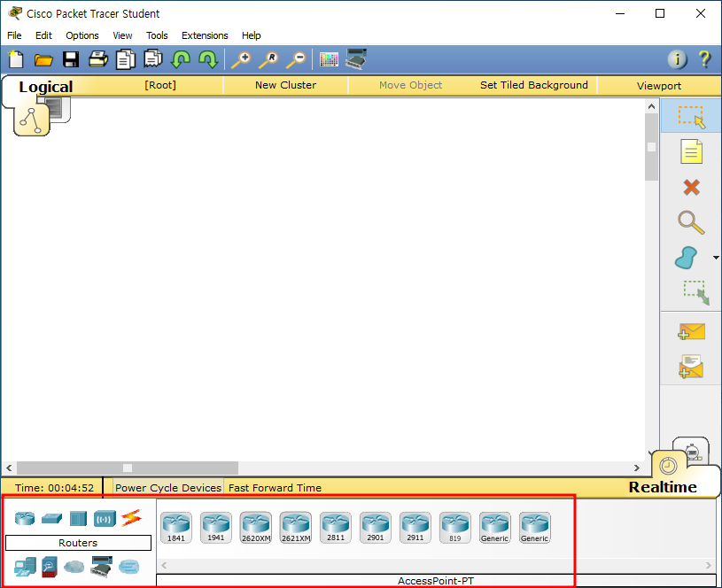Image resolution: width=722 pixels, height=588 pixels.
Task: Reset zoom with R magnifier
Action: (268, 60)
